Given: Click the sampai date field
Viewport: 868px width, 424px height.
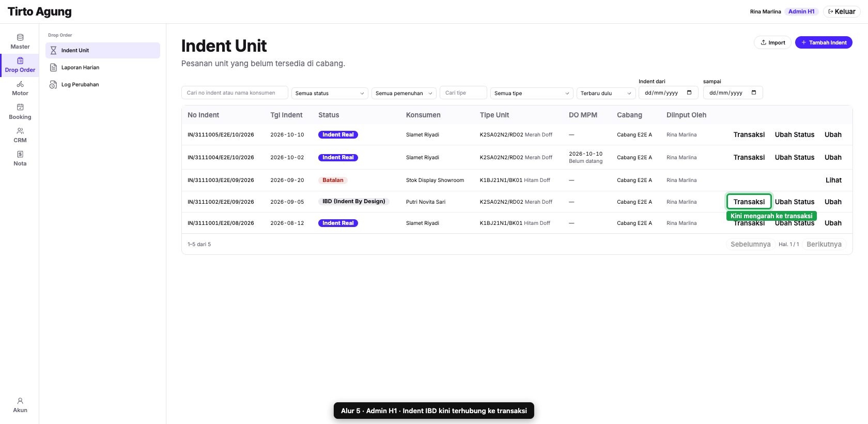Looking at the screenshot, I should (x=733, y=93).
